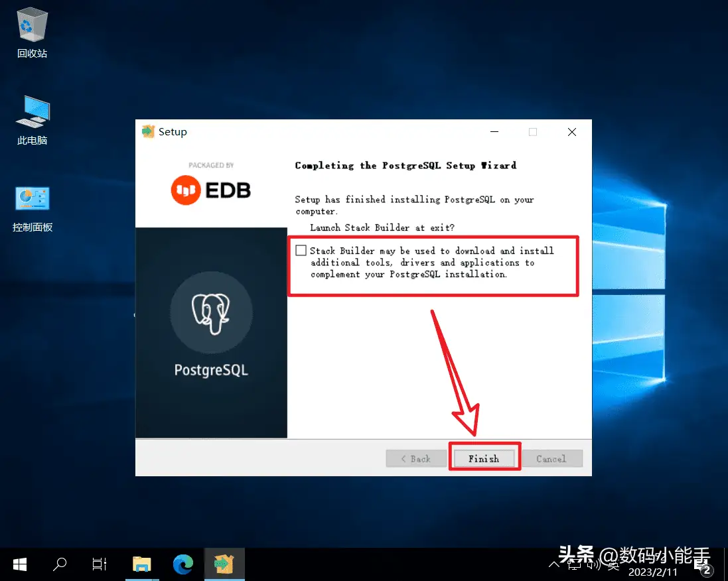Tick the Stack Builder launch checkbox
728x581 pixels.
[x=301, y=251]
